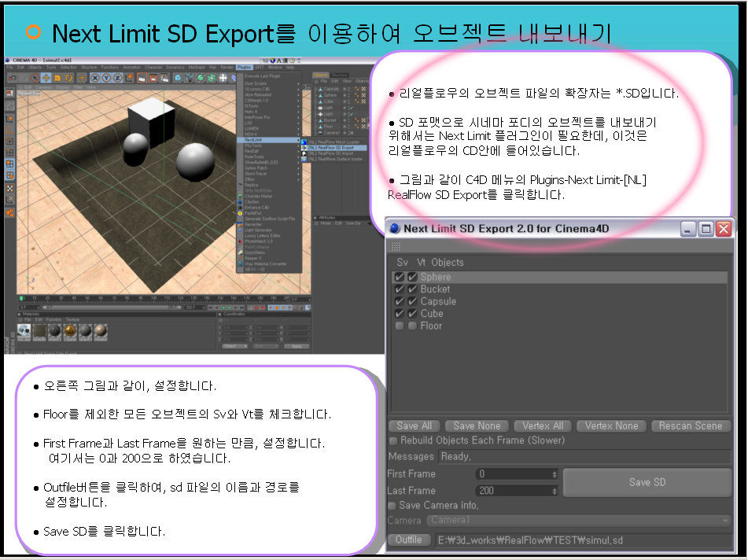
Task: Click the Vray Material Converter plugin icon
Action: tap(240, 263)
